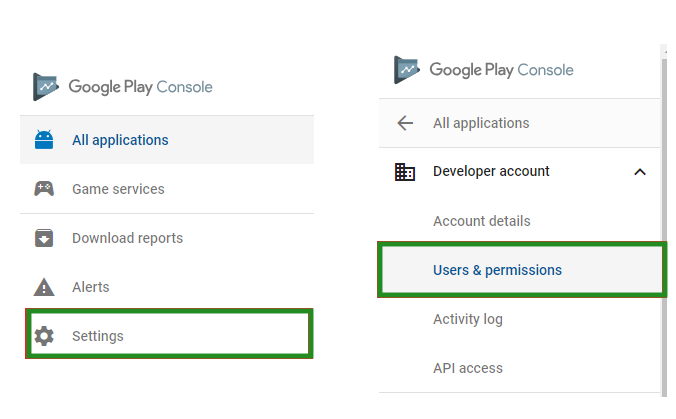Screen dimensions: 676x419
Task: Click the gear icon for Settings
Action: click(44, 336)
